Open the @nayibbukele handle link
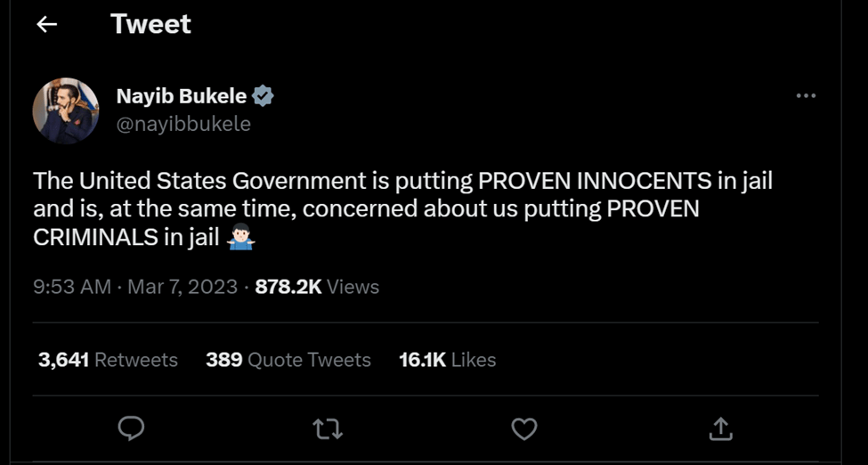The image size is (868, 465). pyautogui.click(x=183, y=124)
